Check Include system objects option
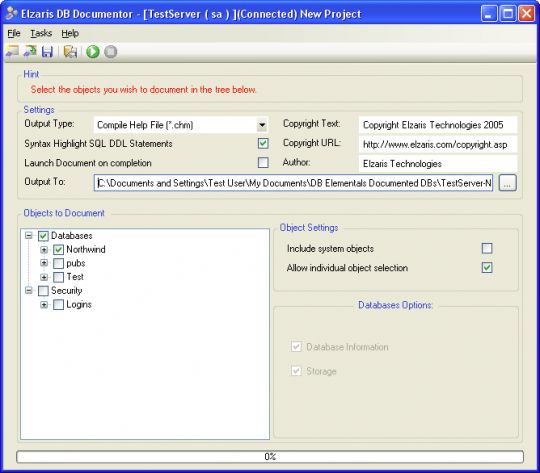This screenshot has width=540, height=473. coord(487,248)
